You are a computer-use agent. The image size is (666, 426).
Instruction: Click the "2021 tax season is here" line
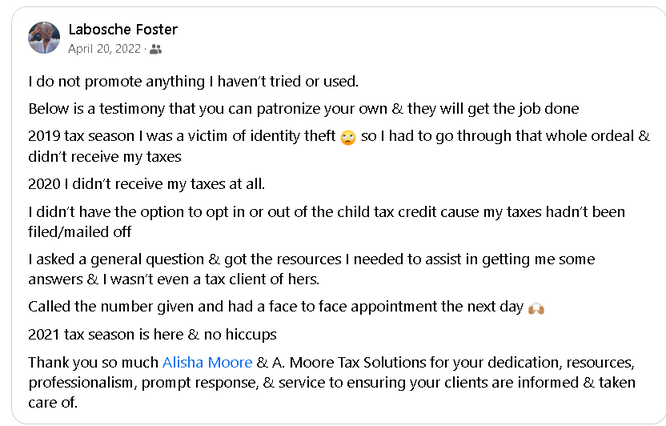(x=150, y=333)
